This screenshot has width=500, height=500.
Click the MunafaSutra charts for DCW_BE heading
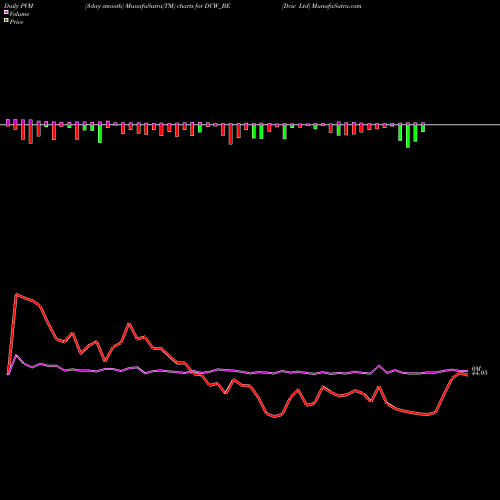157,6
